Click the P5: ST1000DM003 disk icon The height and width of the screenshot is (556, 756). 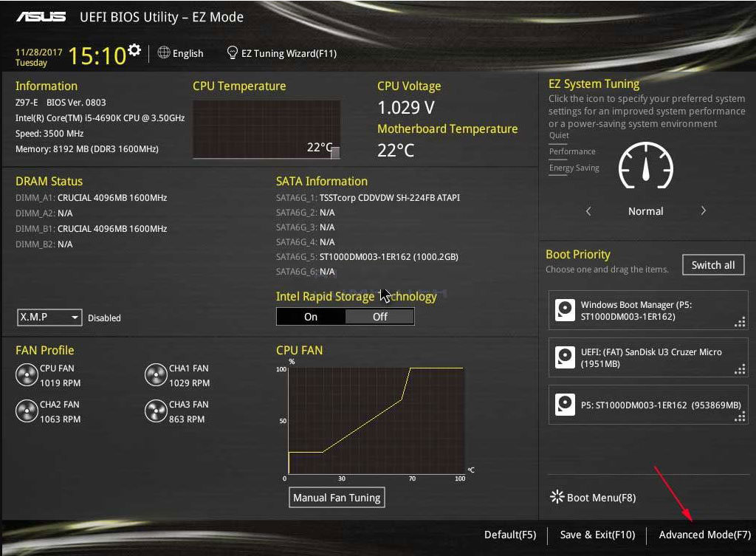565,405
